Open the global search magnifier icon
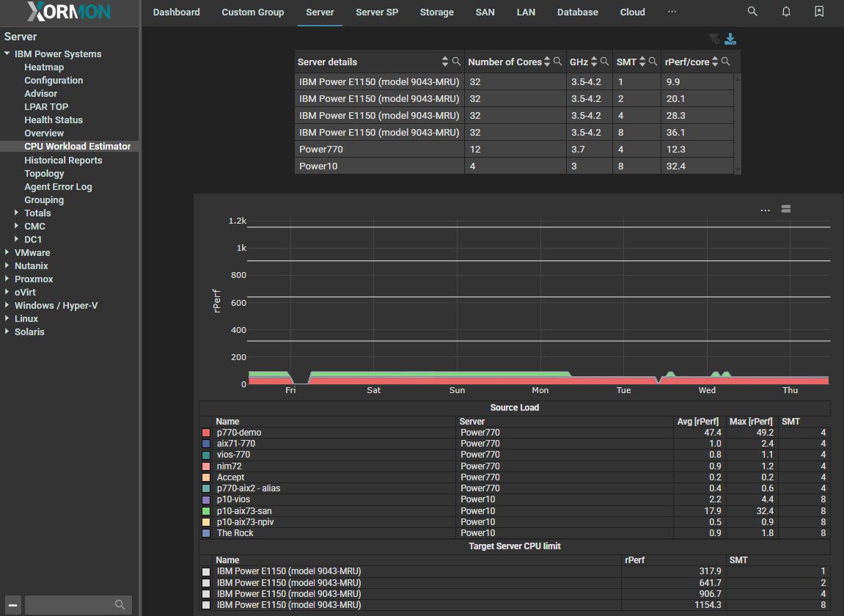 [x=752, y=12]
